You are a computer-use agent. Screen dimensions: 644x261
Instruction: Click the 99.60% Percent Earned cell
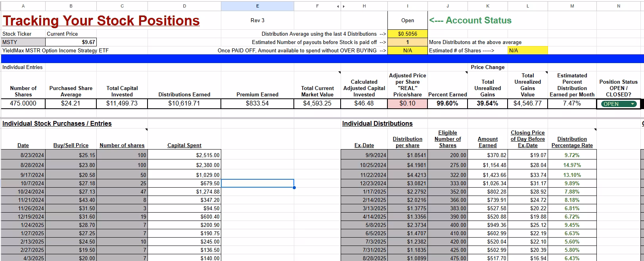click(447, 104)
